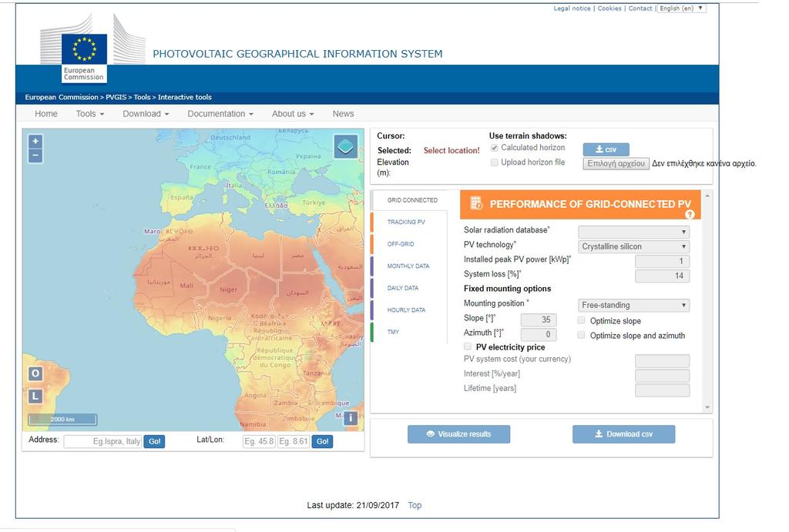Click the Azimuth value field
The image size is (789, 532).
539,334
